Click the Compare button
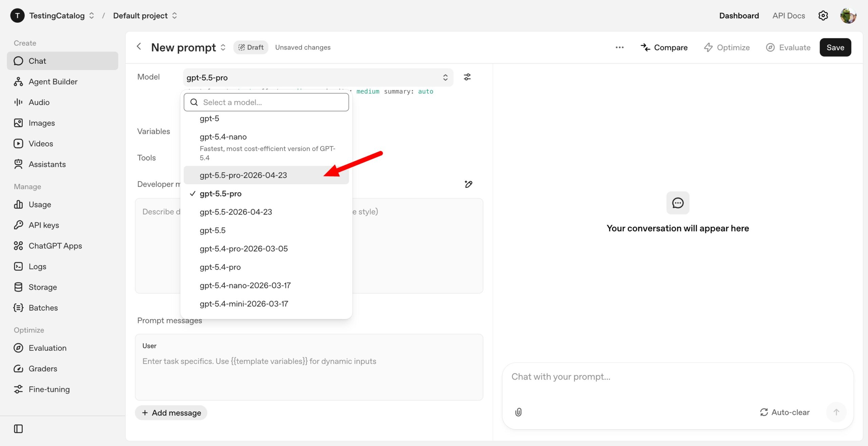This screenshot has width=868, height=446. [x=664, y=47]
